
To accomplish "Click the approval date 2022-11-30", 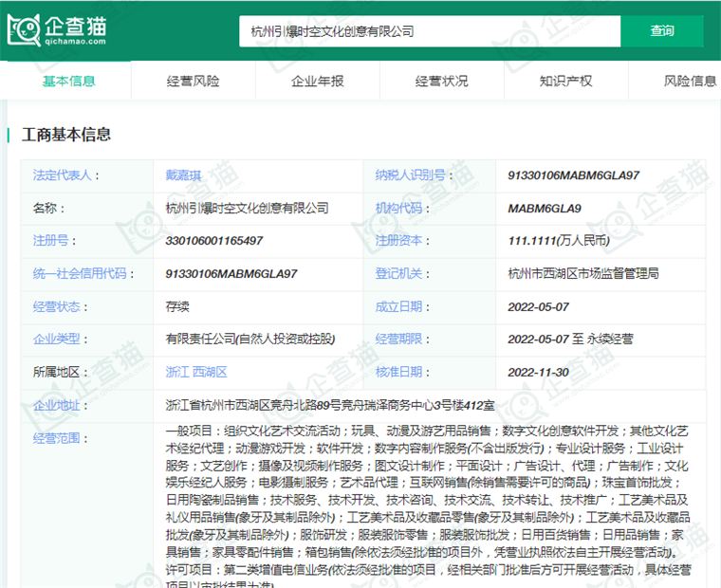I will click(539, 372).
